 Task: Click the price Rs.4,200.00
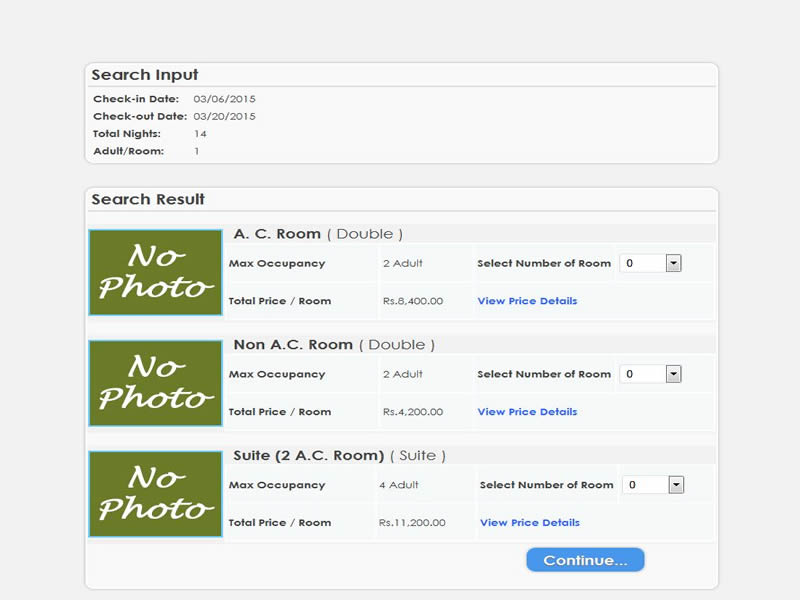[x=413, y=412]
